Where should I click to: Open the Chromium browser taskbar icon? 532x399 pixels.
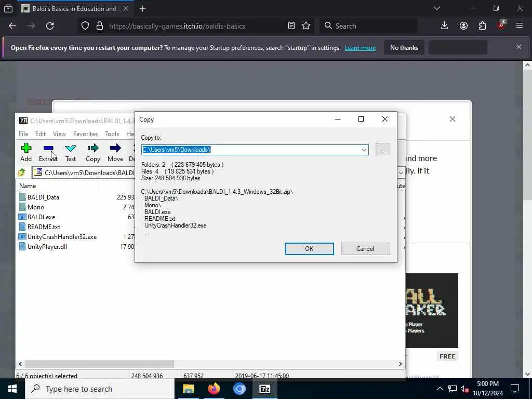(x=239, y=389)
